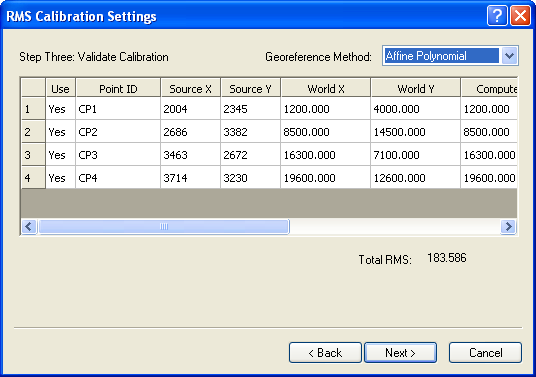Select row header 2
Image resolution: width=536 pixels, height=377 pixels.
tap(33, 132)
